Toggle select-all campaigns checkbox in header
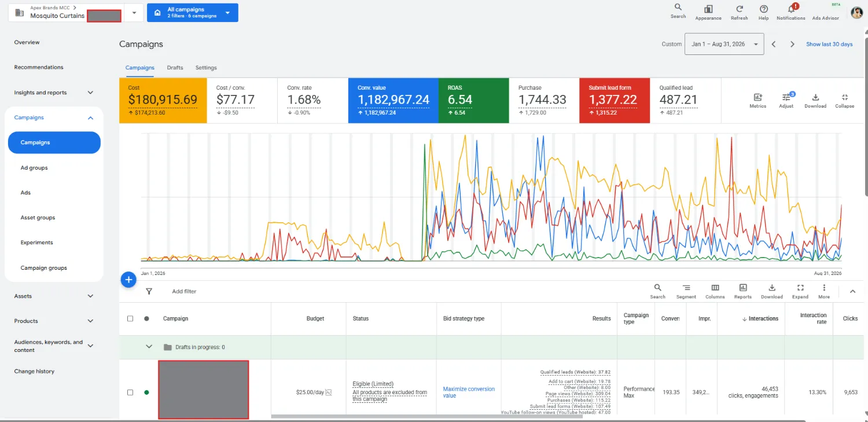868x422 pixels. [x=130, y=318]
